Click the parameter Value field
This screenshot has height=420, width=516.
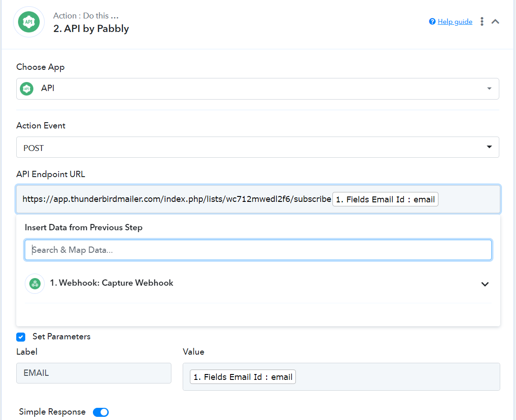(x=341, y=377)
